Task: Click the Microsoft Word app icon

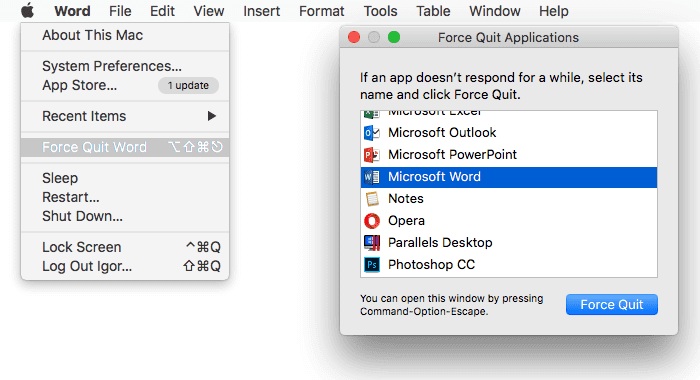Action: pos(371,177)
